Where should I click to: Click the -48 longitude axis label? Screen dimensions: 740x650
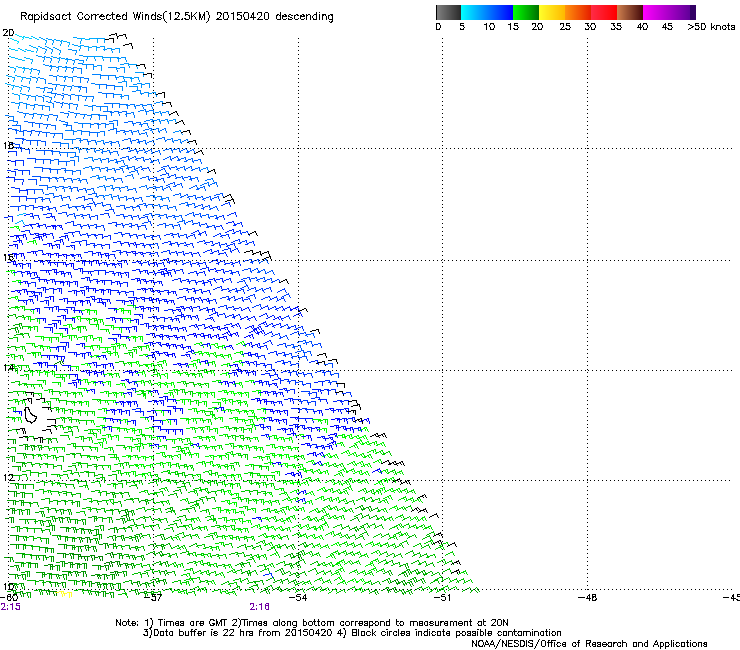click(x=587, y=598)
